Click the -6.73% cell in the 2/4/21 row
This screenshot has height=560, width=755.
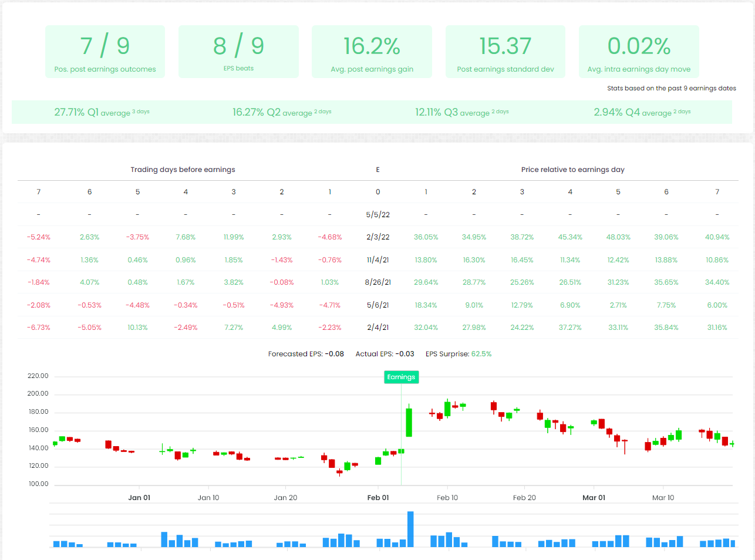point(39,328)
